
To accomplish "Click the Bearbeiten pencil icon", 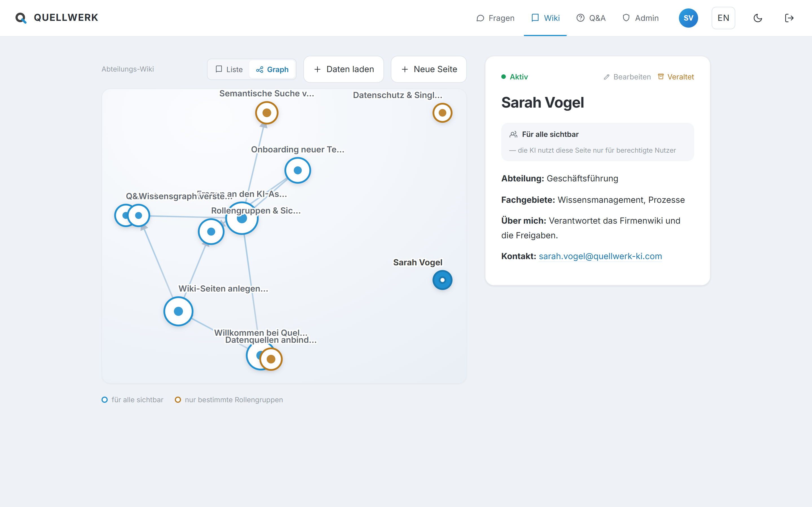I will click(606, 77).
